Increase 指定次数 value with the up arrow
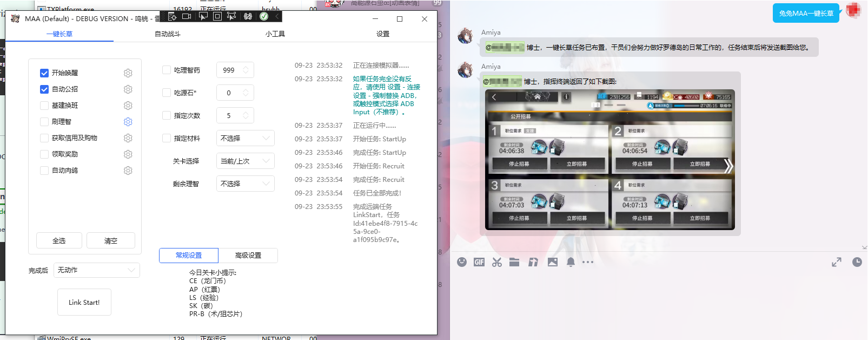 point(246,113)
